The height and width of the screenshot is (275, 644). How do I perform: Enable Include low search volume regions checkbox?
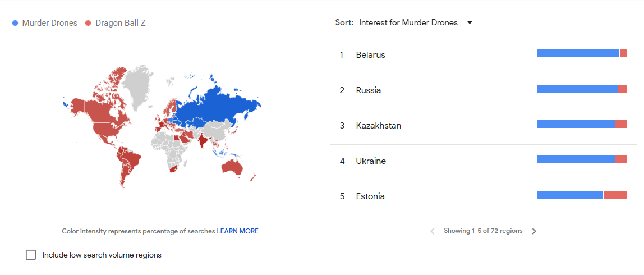click(x=31, y=255)
